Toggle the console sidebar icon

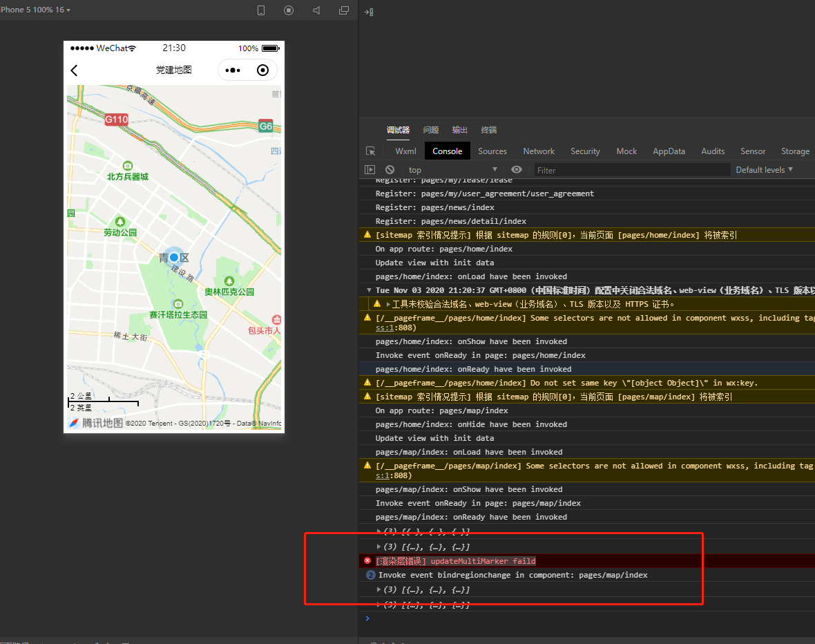point(370,169)
